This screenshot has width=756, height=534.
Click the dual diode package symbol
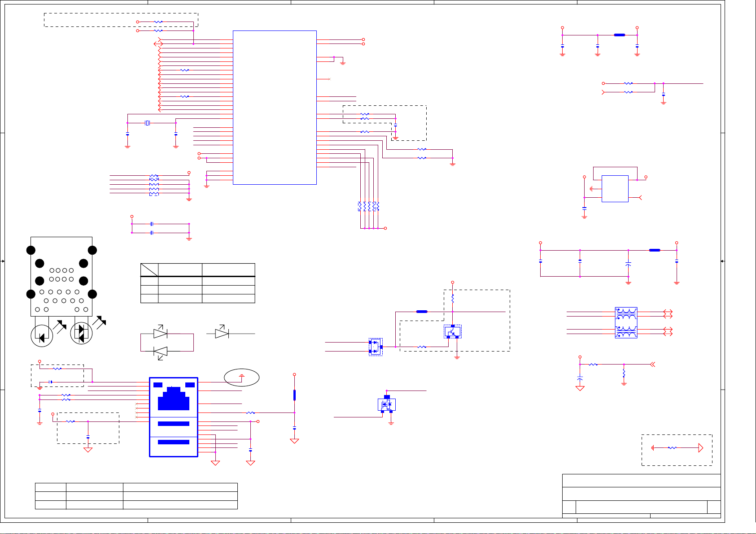[x=376, y=347]
